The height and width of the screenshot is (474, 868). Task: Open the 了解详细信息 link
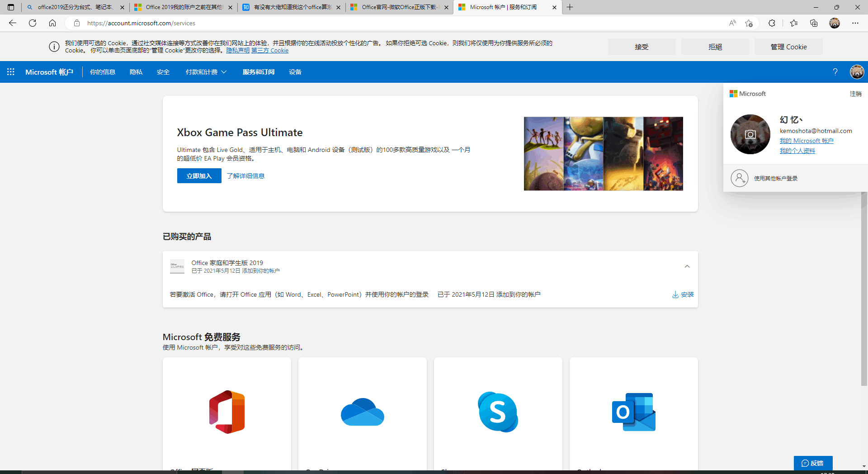click(245, 176)
